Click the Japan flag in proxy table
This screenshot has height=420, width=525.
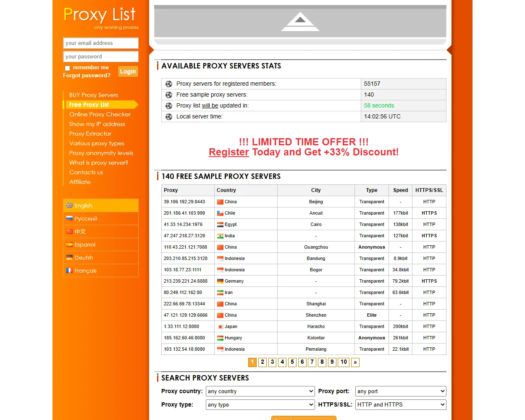[x=220, y=327]
